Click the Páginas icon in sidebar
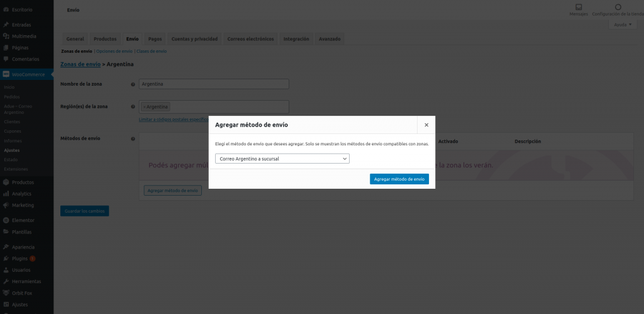Image resolution: width=644 pixels, height=314 pixels. click(x=6, y=48)
